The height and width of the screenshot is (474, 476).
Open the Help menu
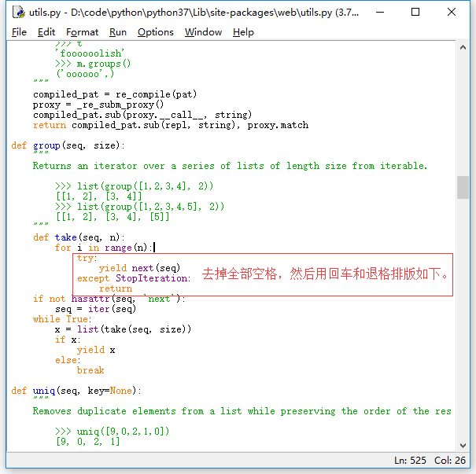243,32
